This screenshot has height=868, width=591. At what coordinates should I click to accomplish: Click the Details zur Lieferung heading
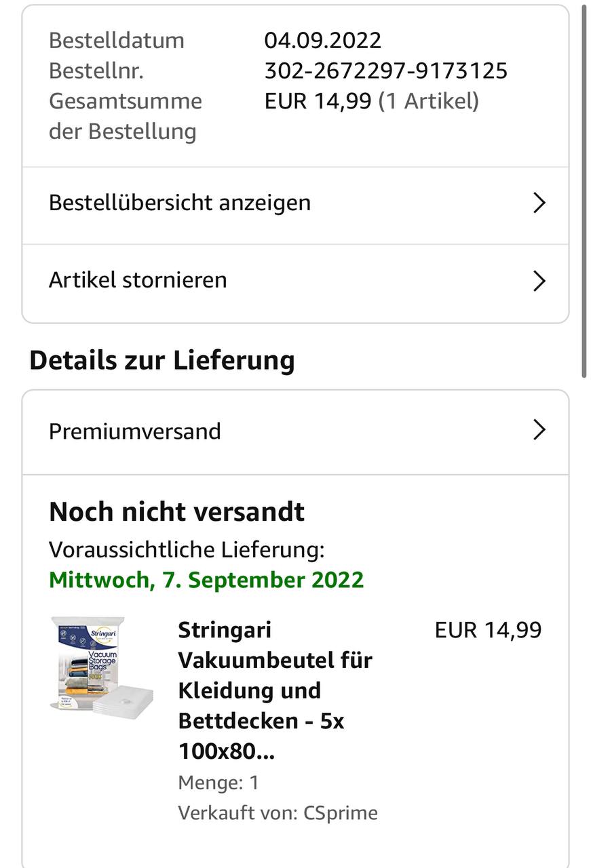(x=161, y=360)
